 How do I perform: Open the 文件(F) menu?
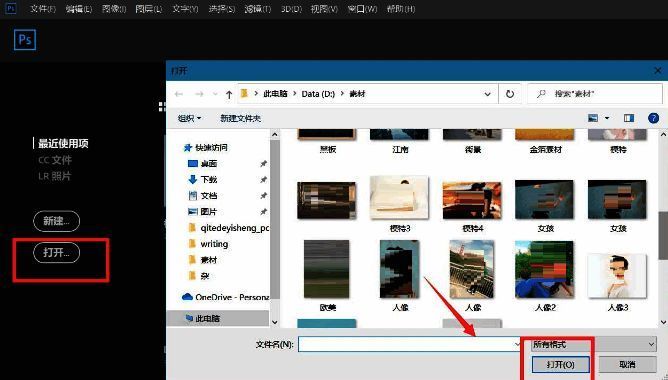(43, 9)
